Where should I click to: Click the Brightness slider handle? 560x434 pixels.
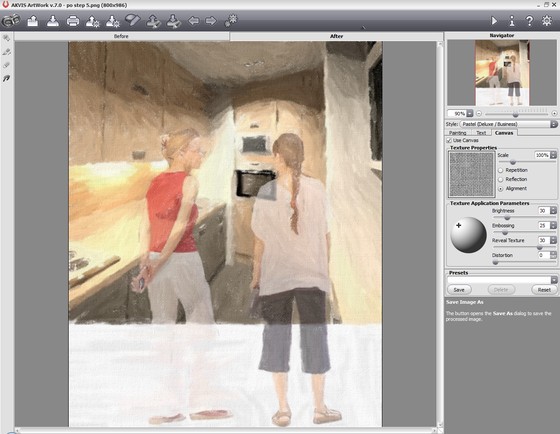click(x=507, y=218)
